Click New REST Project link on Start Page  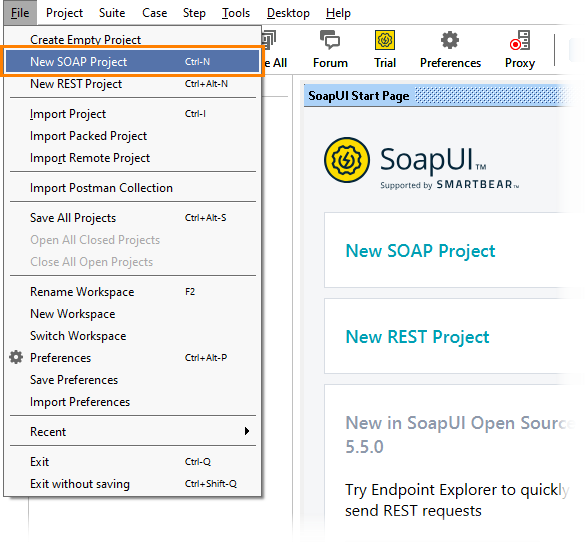[417, 337]
